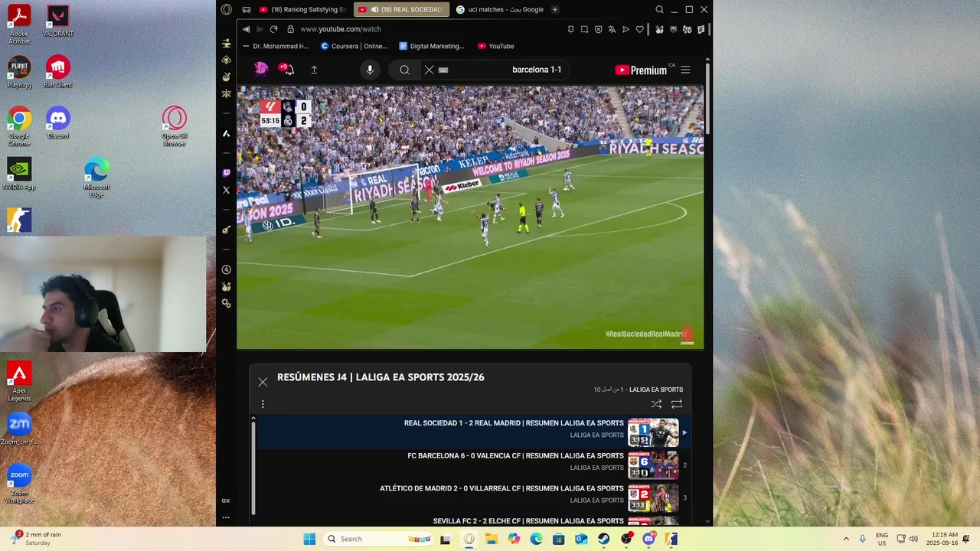The width and height of the screenshot is (980, 551).
Task: Open Discord desktop shortcut
Action: click(x=57, y=122)
